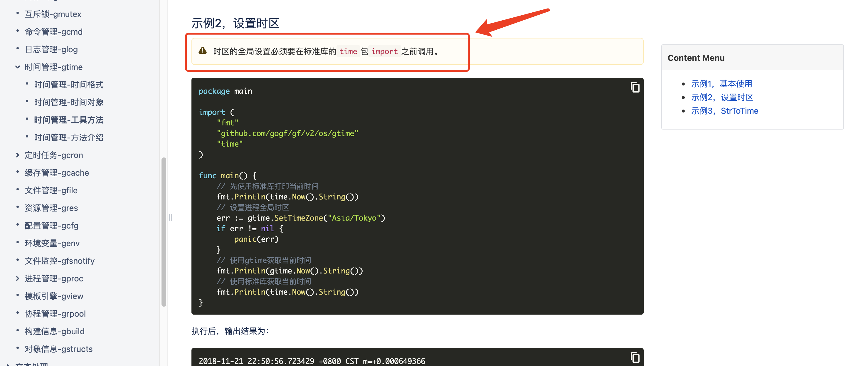This screenshot has width=868, height=366.
Task: Open the 缓存管理-gcache section
Action: point(56,172)
